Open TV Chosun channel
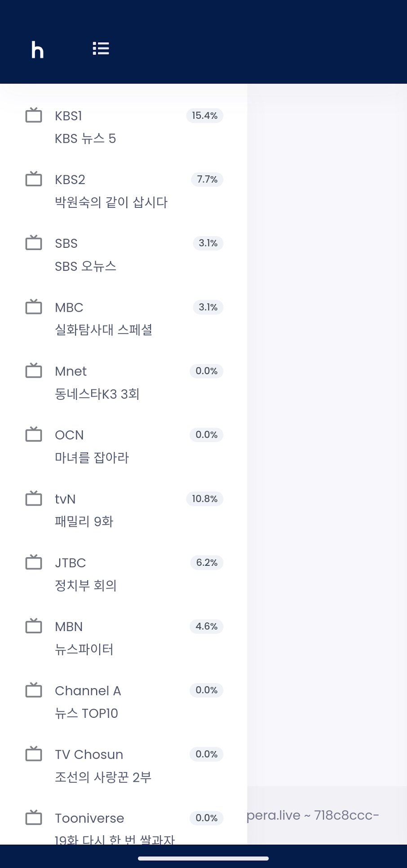The width and height of the screenshot is (407, 868). pyautogui.click(x=124, y=765)
